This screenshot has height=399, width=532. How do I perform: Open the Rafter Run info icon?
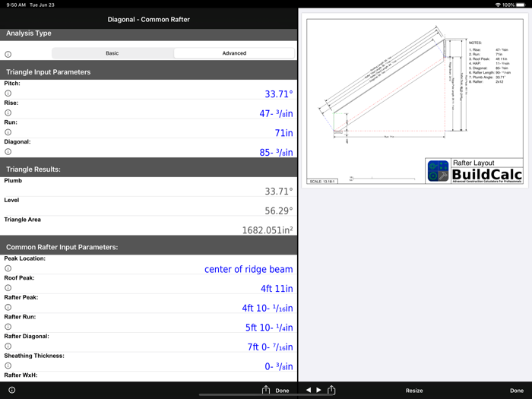click(x=8, y=327)
